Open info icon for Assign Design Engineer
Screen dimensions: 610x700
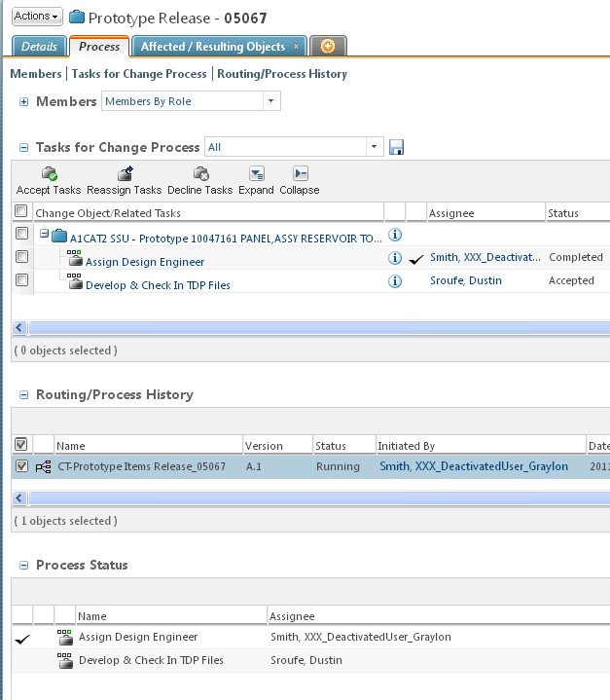click(x=395, y=258)
